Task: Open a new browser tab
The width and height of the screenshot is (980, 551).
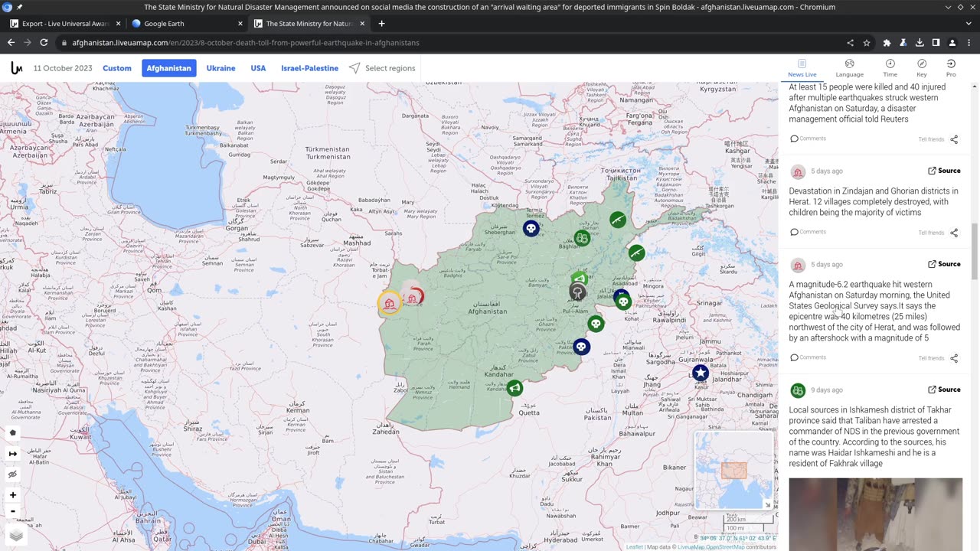Action: [x=381, y=24]
